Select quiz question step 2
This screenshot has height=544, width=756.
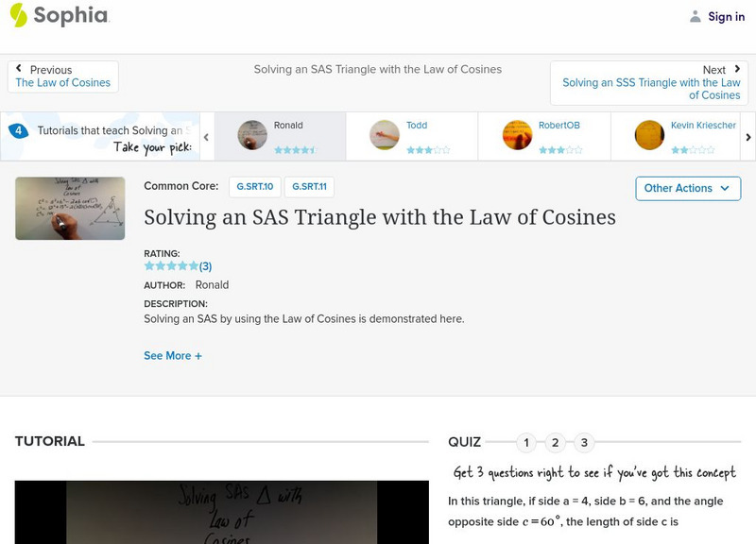pyautogui.click(x=556, y=440)
